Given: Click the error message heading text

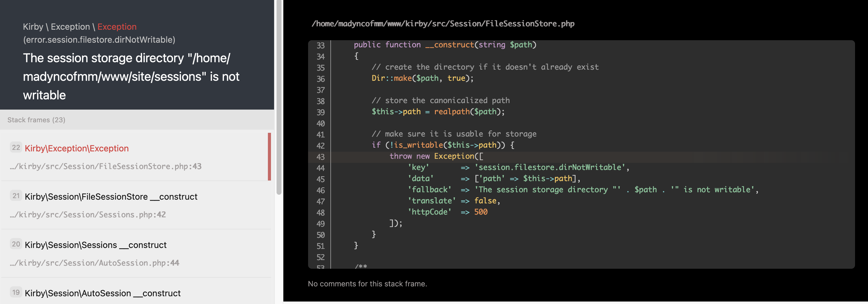Looking at the screenshot, I should tap(131, 76).
